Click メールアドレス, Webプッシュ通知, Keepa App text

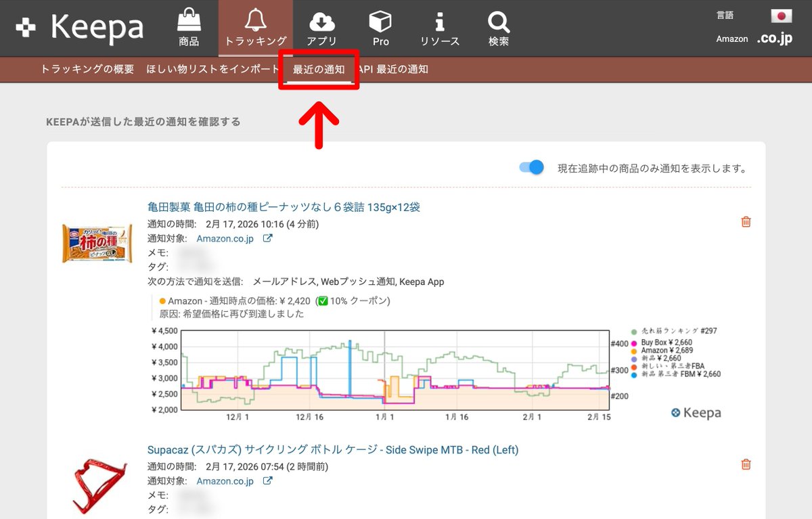(348, 281)
